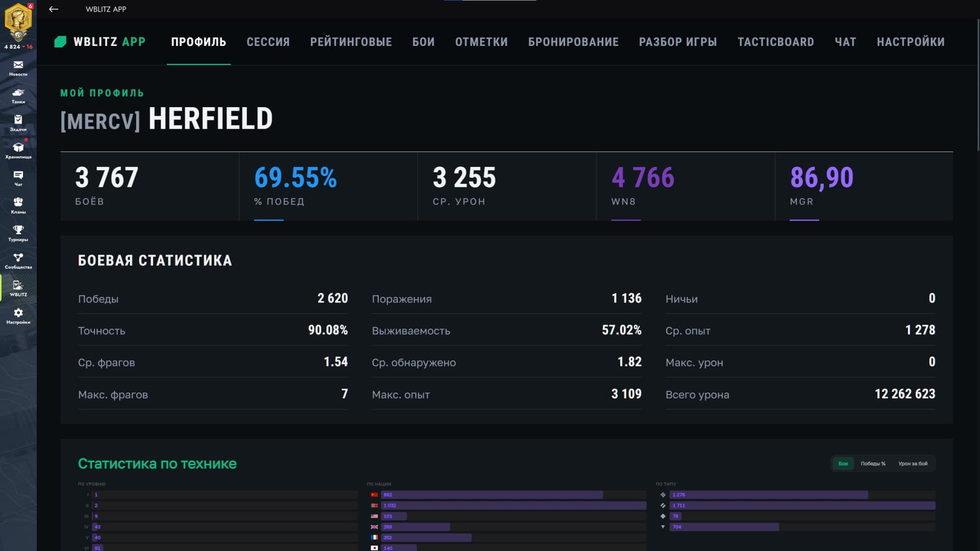Click the China flag beside 882
The height and width of the screenshot is (551, 980).
(x=374, y=495)
